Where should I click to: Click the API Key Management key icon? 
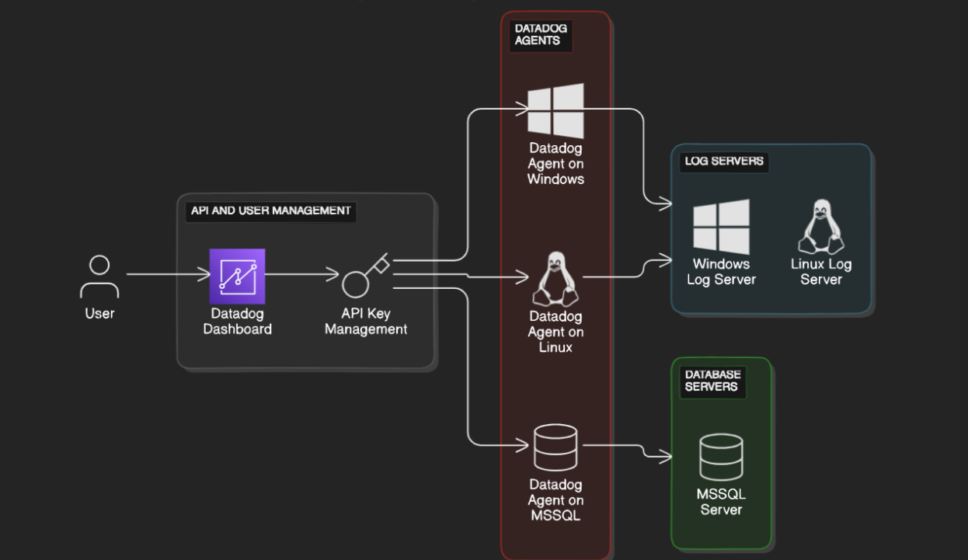tap(365, 276)
